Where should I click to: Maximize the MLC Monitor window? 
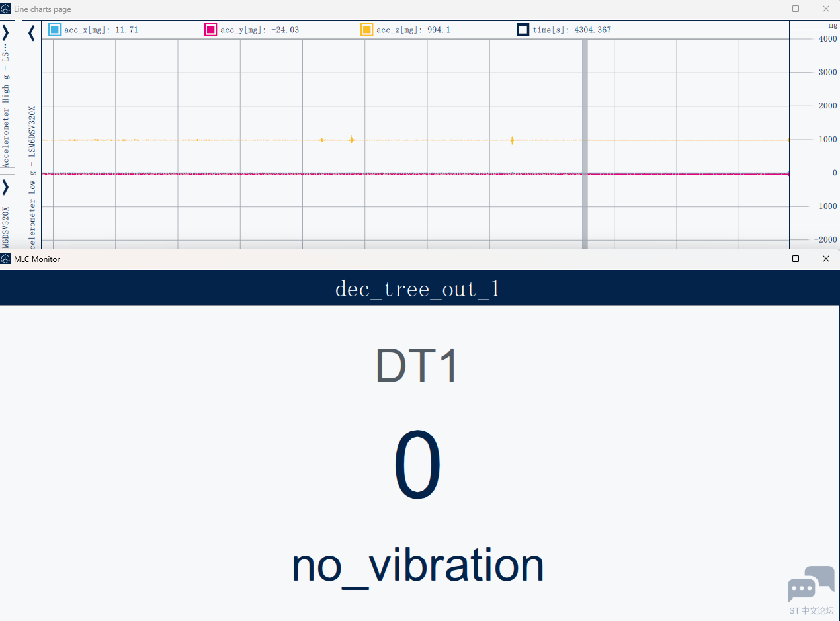click(796, 259)
